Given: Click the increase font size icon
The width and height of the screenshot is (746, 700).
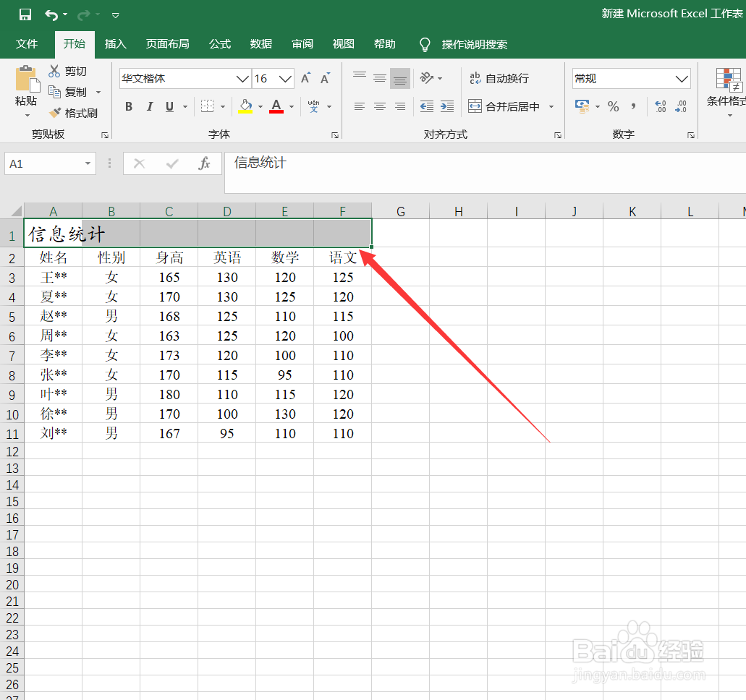Looking at the screenshot, I should [x=305, y=78].
